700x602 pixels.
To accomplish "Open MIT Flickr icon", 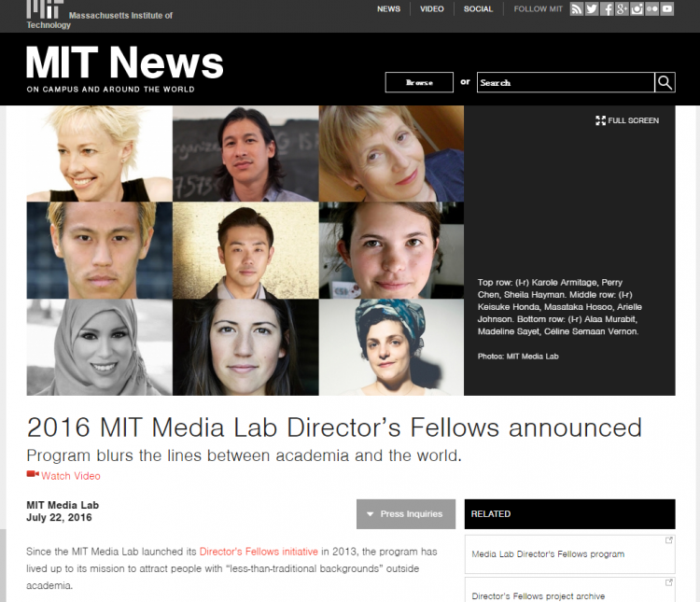I will click(651, 9).
